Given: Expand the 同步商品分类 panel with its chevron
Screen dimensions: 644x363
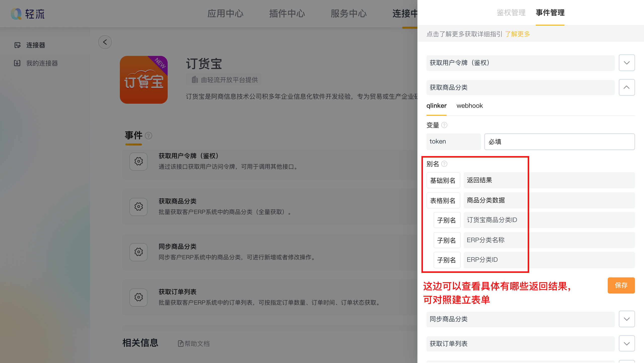Looking at the screenshot, I should pyautogui.click(x=627, y=319).
